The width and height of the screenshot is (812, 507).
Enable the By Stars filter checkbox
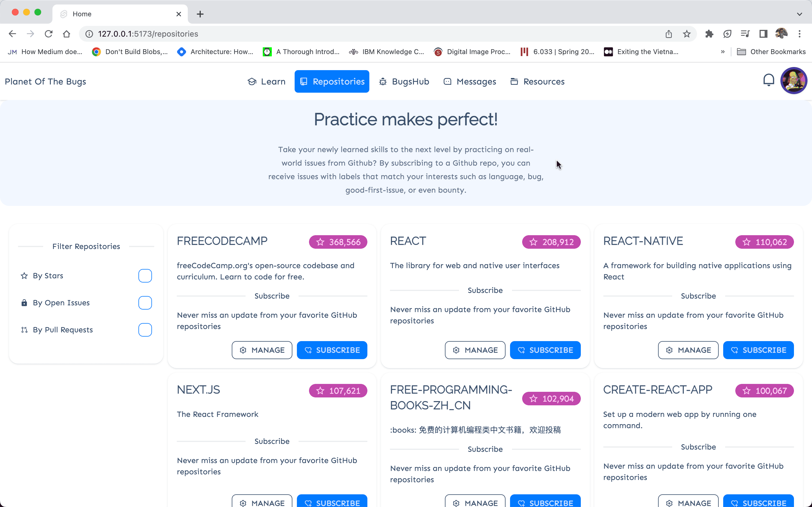pos(145,276)
